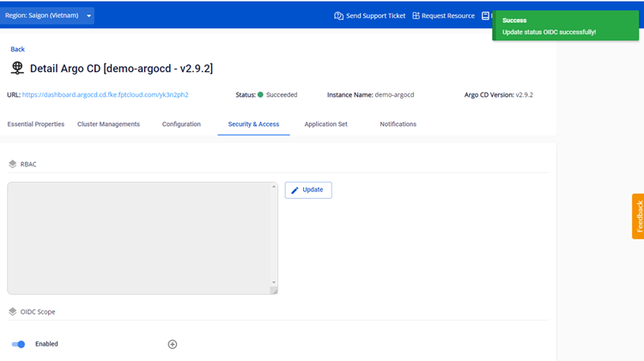
Task: Click the OIDC Scope layers icon
Action: tap(12, 312)
